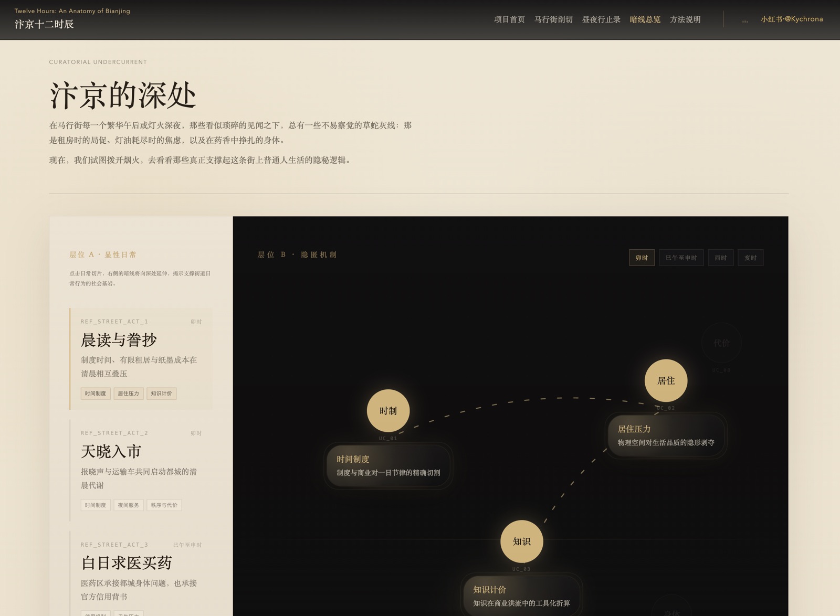Open the 时间制度 mechanism info card
The width and height of the screenshot is (840, 616).
388,465
